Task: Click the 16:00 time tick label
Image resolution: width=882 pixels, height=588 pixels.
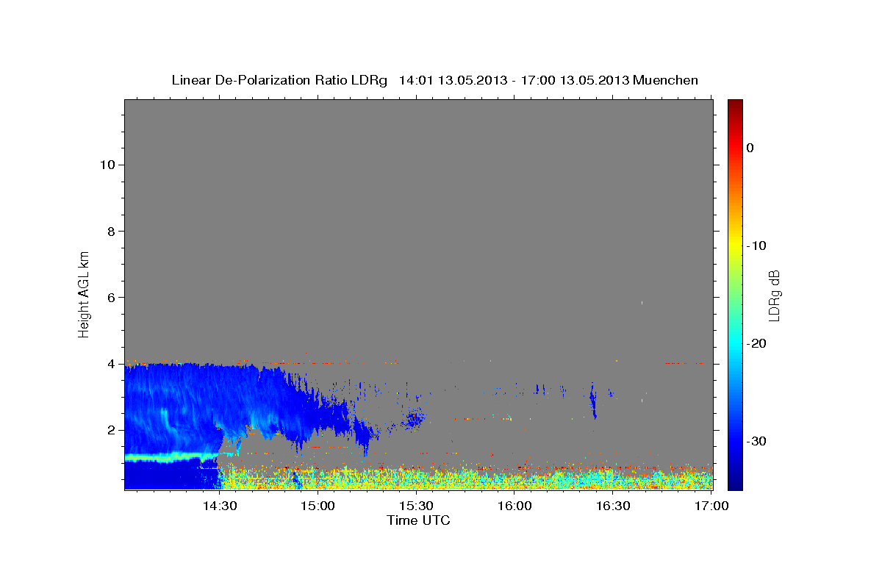Action: (514, 506)
